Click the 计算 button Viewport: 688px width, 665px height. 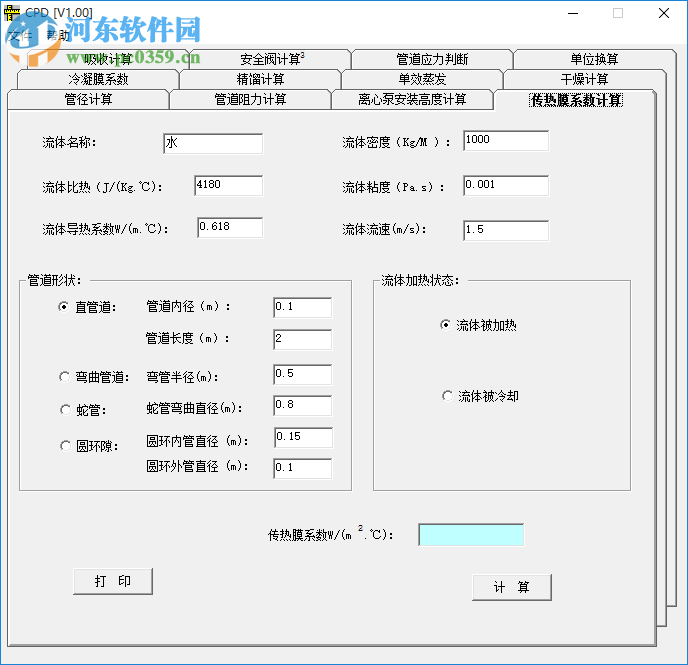click(512, 587)
